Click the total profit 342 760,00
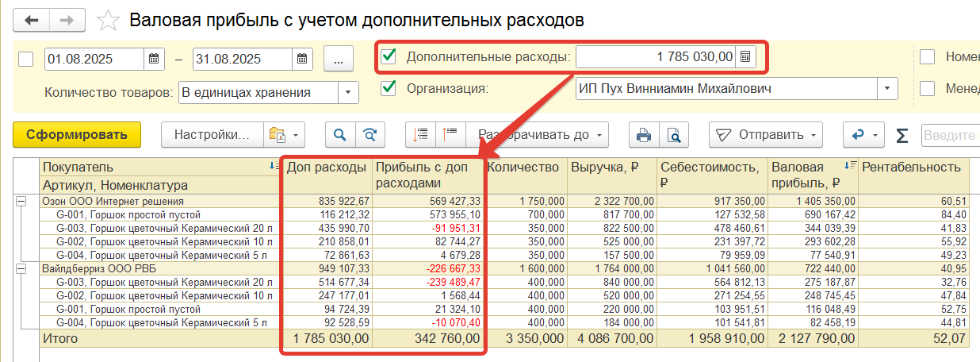The image size is (980, 362). coord(446,338)
